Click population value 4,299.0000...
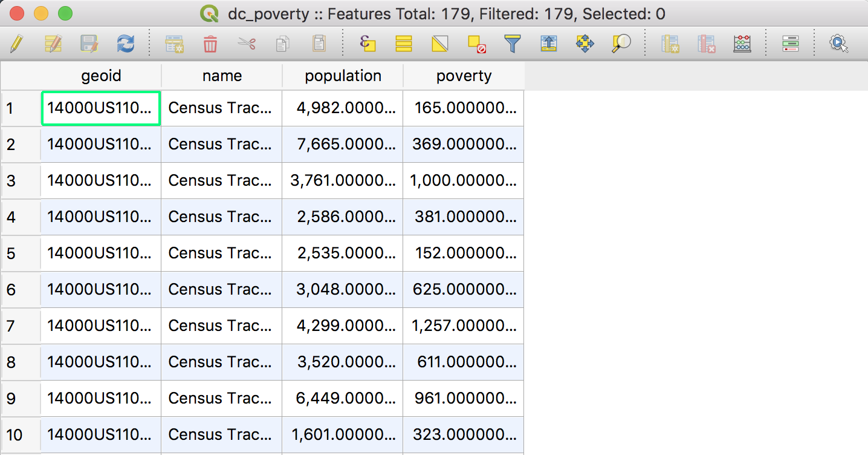Screen dimensions: 868x455 (x=343, y=326)
